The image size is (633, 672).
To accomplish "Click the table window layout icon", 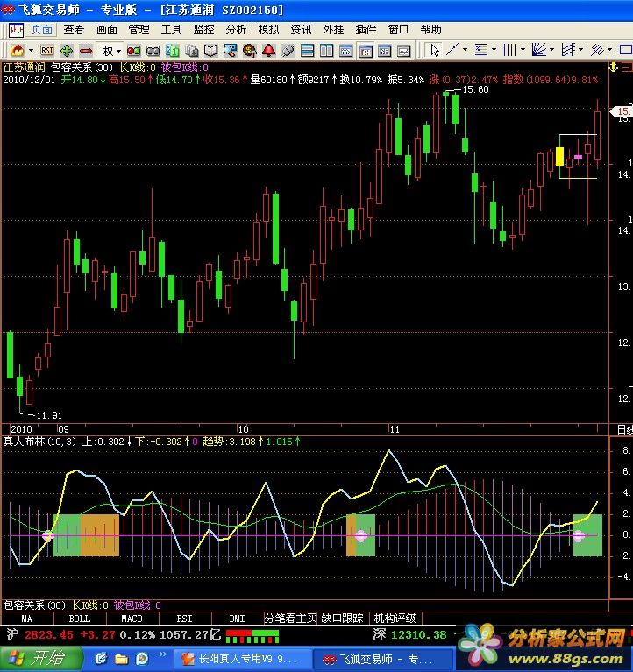I will (x=384, y=51).
